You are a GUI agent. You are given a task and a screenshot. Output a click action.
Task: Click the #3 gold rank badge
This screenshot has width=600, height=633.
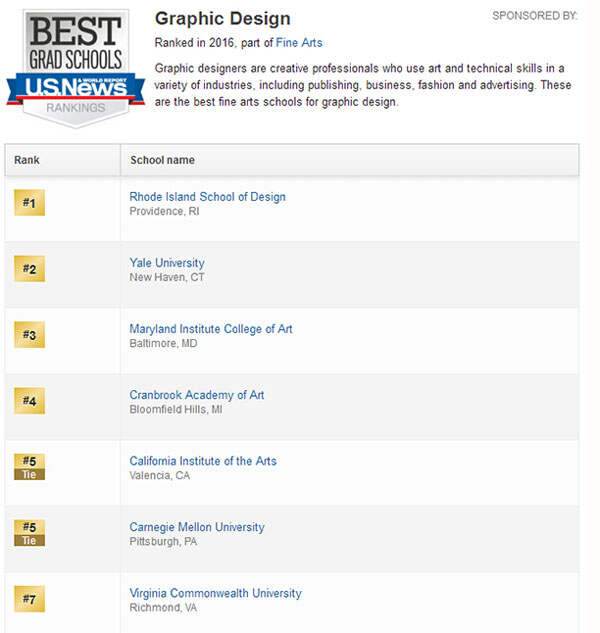(29, 335)
